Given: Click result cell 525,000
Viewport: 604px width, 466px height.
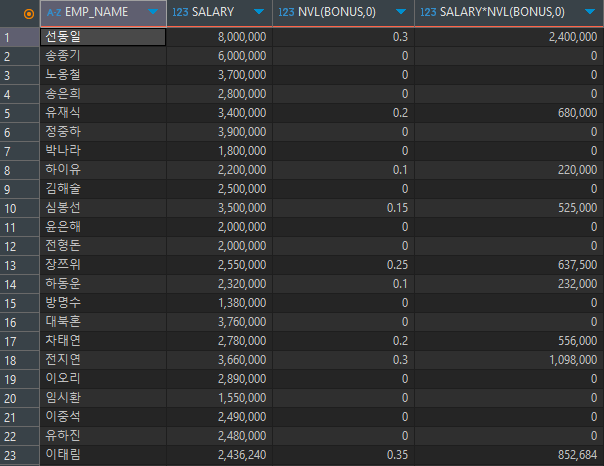Looking at the screenshot, I should pos(509,208).
